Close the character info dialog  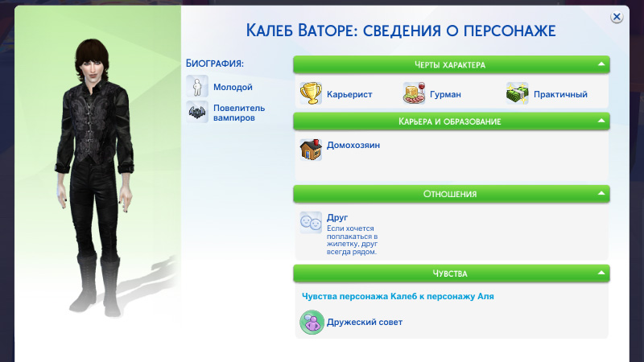coord(617,17)
